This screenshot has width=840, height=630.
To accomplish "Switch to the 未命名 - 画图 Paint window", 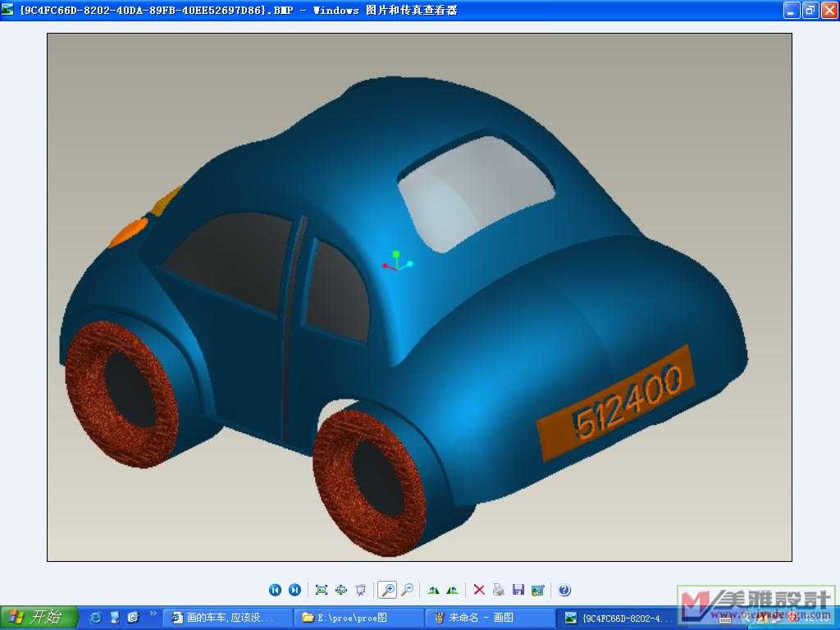I will pyautogui.click(x=490, y=618).
